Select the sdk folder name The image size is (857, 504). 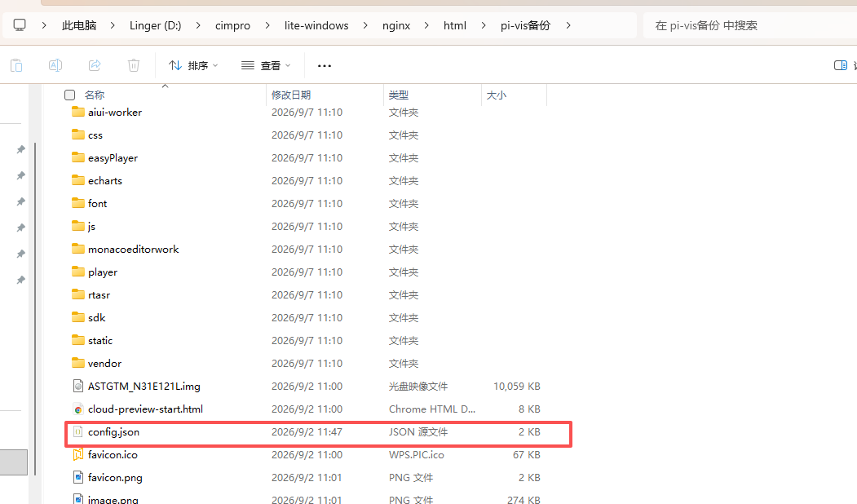point(97,318)
